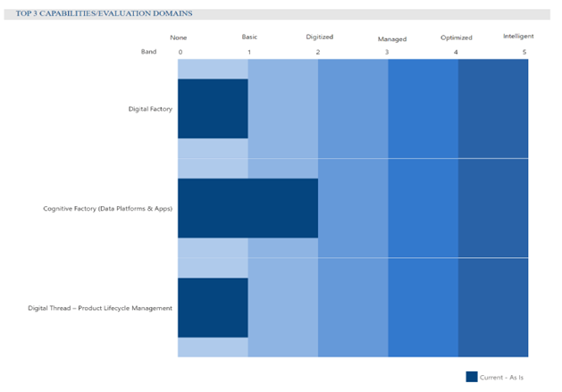Click the 'Optimized' maturity level heading

pyautogui.click(x=456, y=38)
